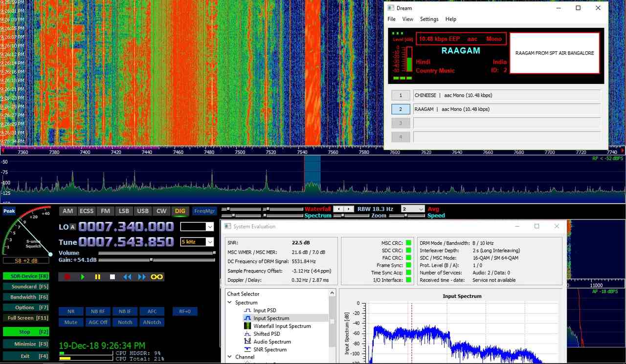Pick the SNR Spectrum chart
The height and width of the screenshot is (364, 626).
(x=270, y=349)
